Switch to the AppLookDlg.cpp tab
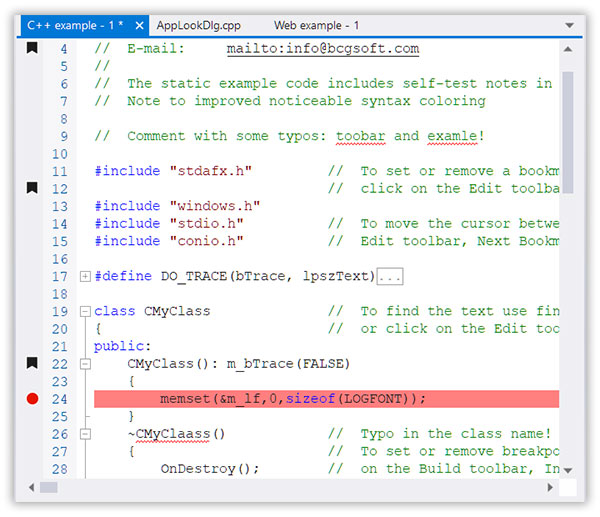This screenshot has width=600, height=517. [x=200, y=25]
